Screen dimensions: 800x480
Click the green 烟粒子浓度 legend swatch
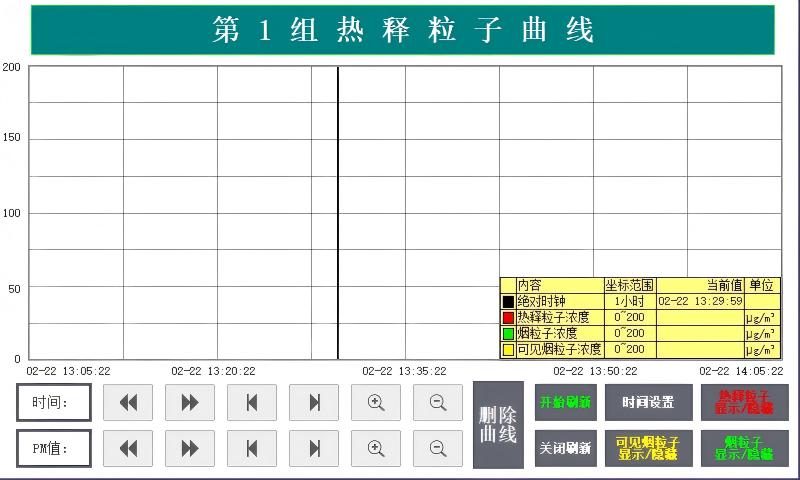508,334
